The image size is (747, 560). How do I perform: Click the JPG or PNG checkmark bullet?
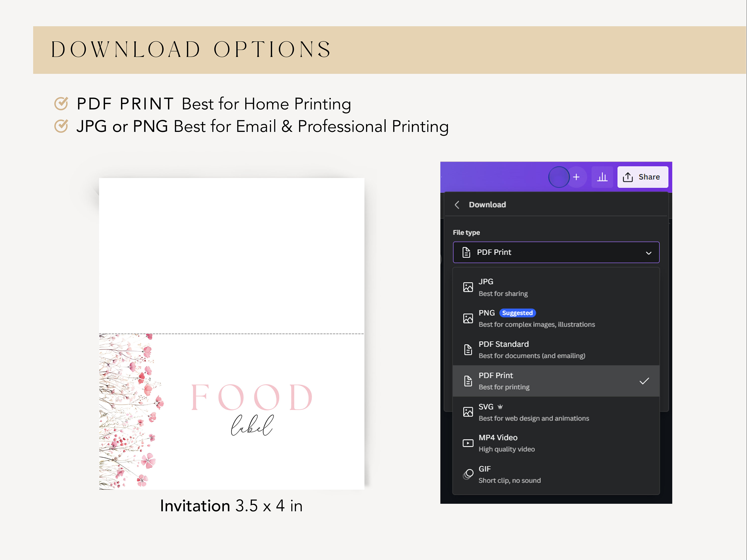61,126
